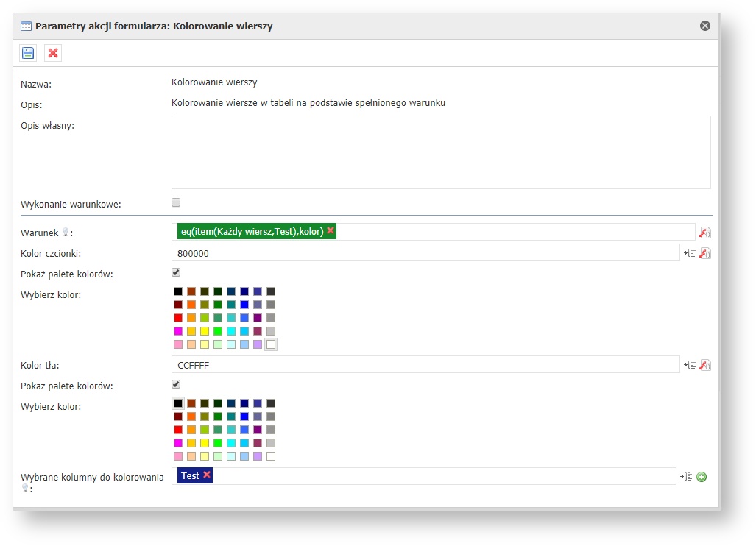This screenshot has height=546, width=756.
Task: Pick white swatch in font color palette
Action: pyautogui.click(x=271, y=344)
